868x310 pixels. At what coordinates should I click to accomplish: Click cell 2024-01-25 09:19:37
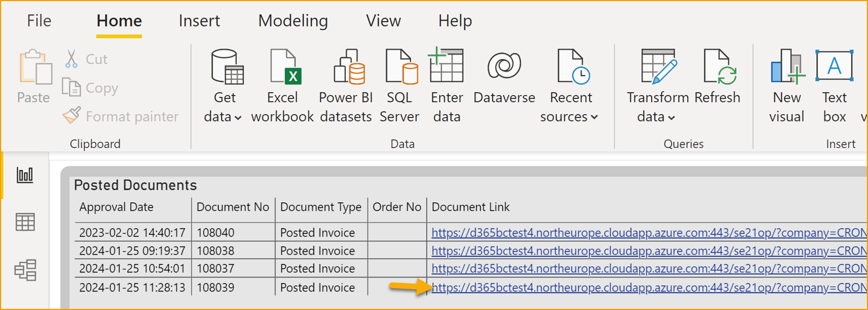132,251
